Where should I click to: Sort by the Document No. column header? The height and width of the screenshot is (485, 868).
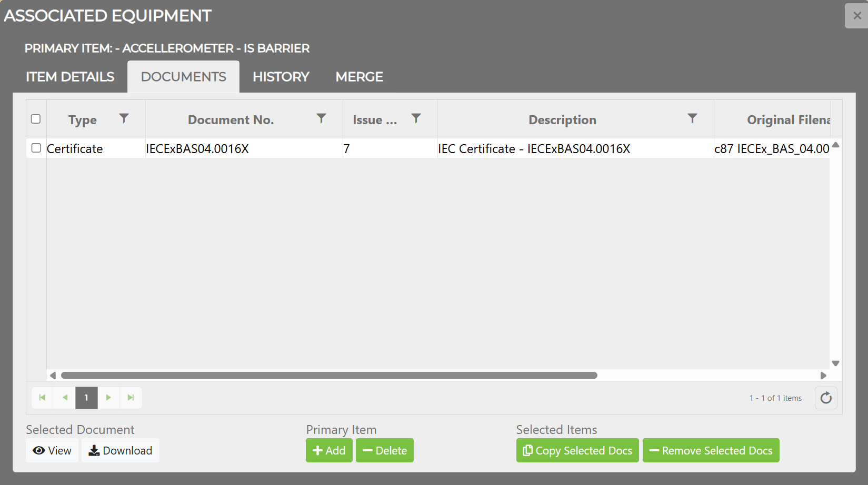coord(231,120)
